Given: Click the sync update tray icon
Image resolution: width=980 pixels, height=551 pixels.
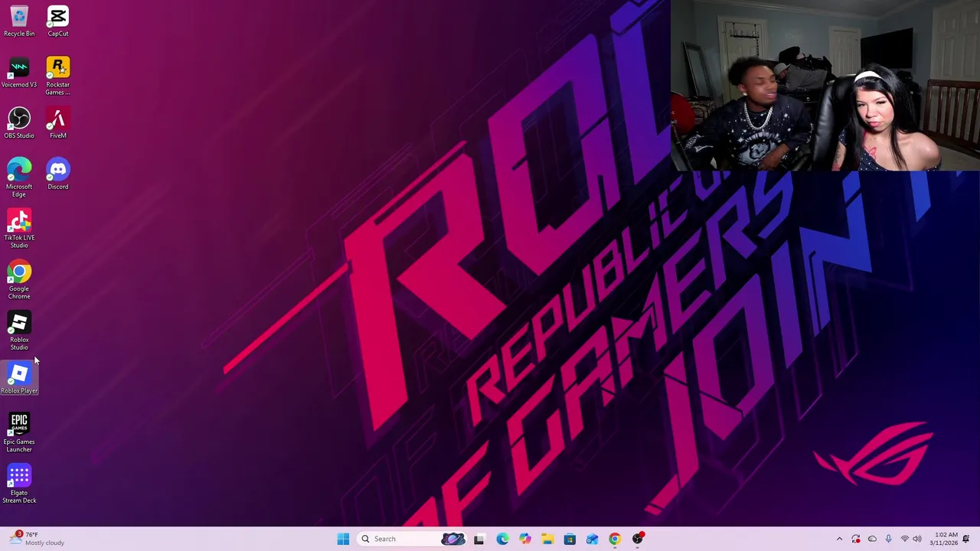Looking at the screenshot, I should pos(856,539).
